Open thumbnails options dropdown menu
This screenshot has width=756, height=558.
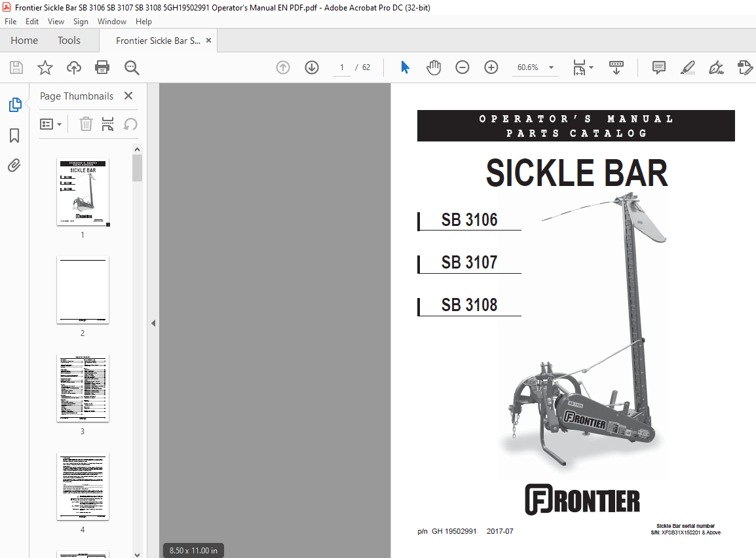[x=50, y=124]
